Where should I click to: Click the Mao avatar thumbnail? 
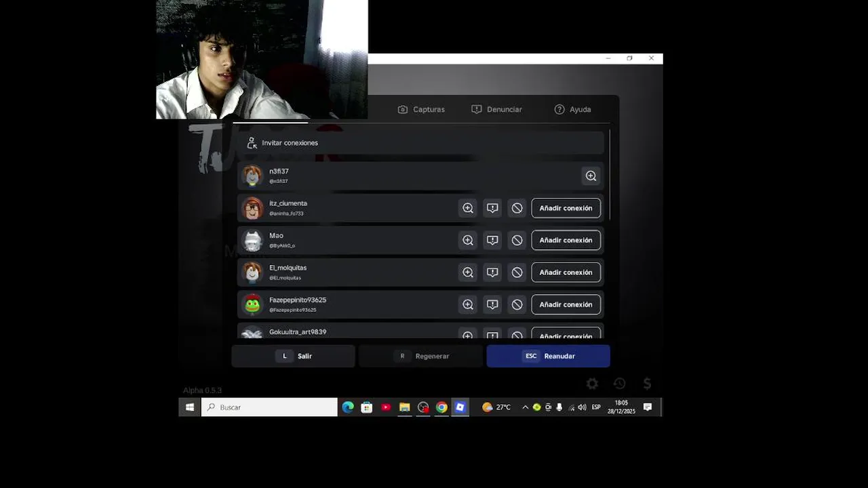[x=252, y=240]
